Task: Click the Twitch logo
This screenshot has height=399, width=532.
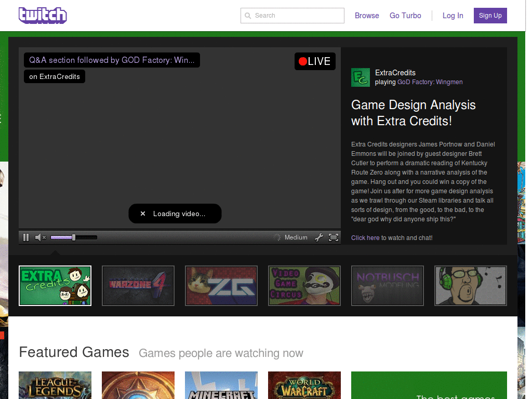Action: 43,15
